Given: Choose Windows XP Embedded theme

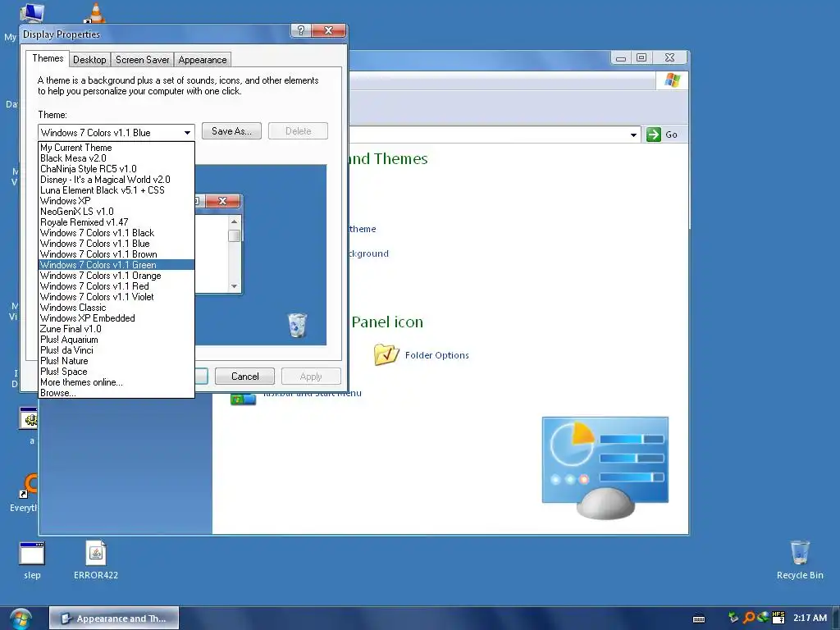Looking at the screenshot, I should (x=116, y=318).
